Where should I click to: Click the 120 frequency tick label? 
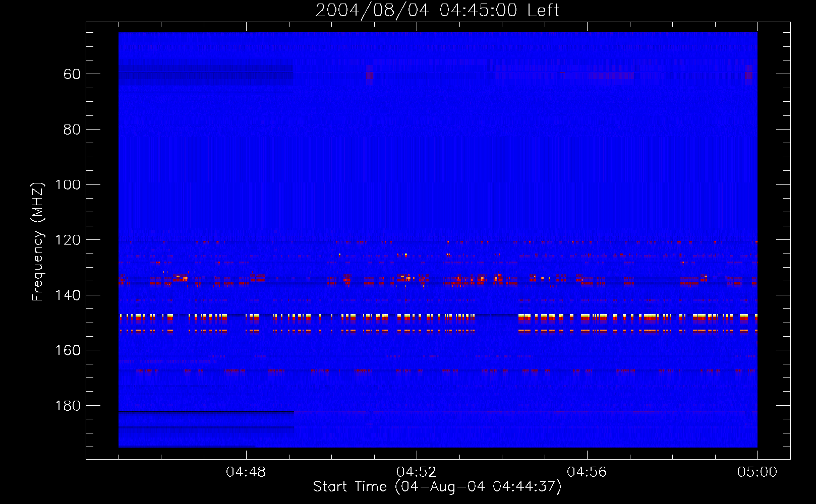[68, 240]
